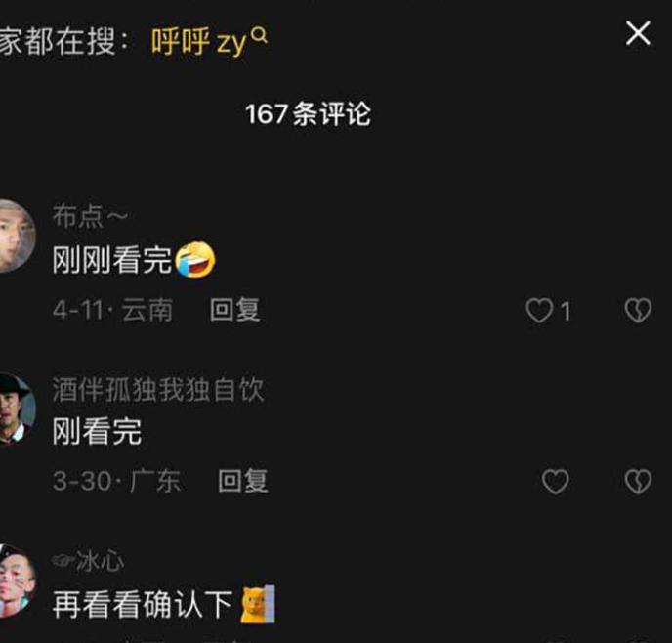Tap the 167条评论 header
Viewport: 672px width, 643px height.
coord(308,114)
